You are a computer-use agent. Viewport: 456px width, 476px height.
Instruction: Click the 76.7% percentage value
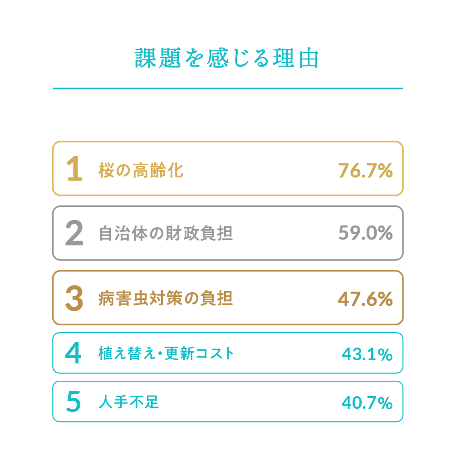tap(365, 171)
